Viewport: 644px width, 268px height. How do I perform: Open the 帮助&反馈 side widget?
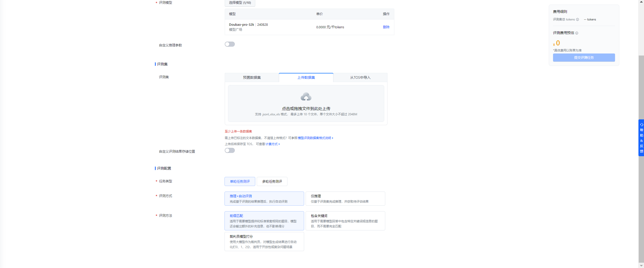click(641, 138)
